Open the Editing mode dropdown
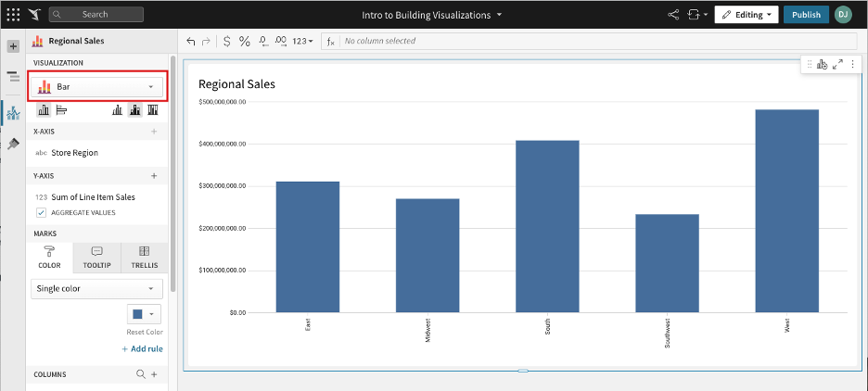Image resolution: width=868 pixels, height=391 pixels. coord(746,15)
